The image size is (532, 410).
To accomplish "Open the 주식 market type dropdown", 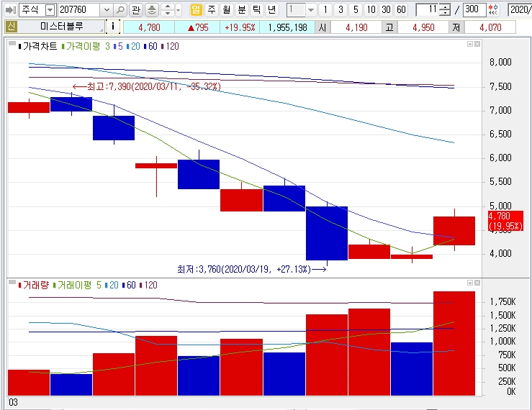I will 50,10.
